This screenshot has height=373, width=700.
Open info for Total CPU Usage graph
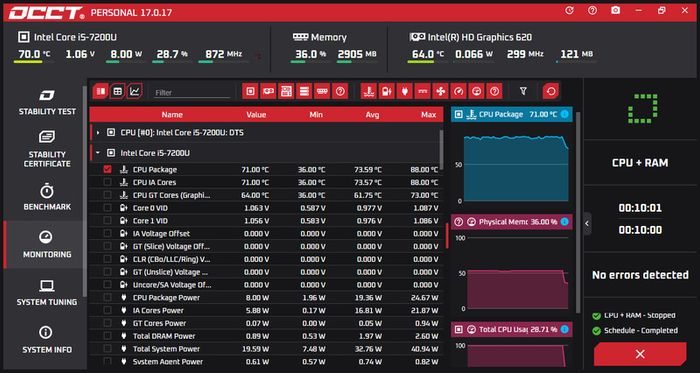[x=565, y=329]
